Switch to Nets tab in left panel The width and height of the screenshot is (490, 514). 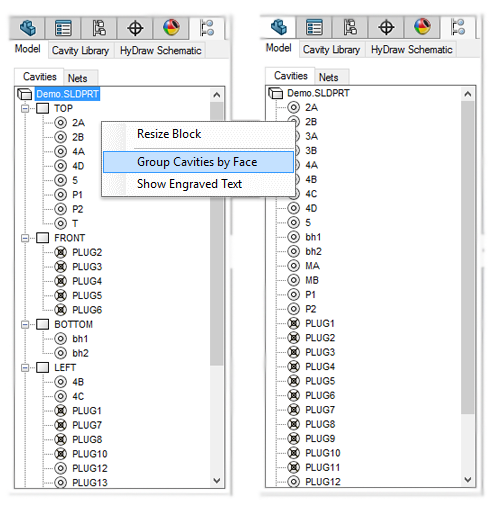pos(78,78)
